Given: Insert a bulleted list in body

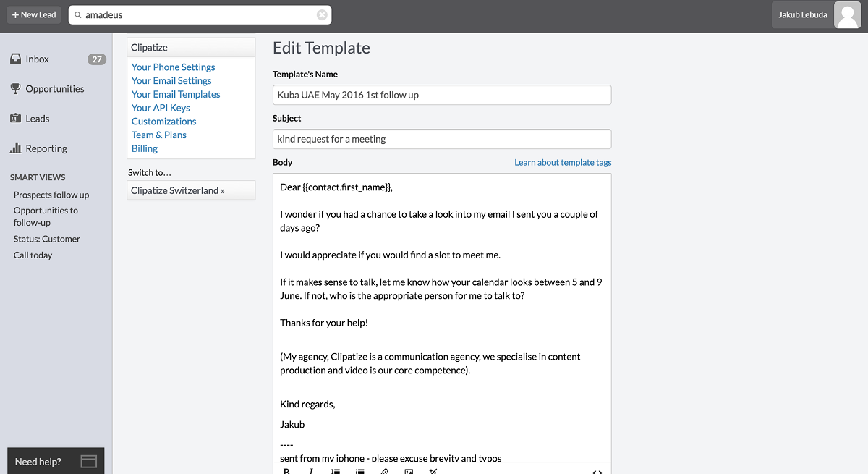Looking at the screenshot, I should pyautogui.click(x=359, y=470).
